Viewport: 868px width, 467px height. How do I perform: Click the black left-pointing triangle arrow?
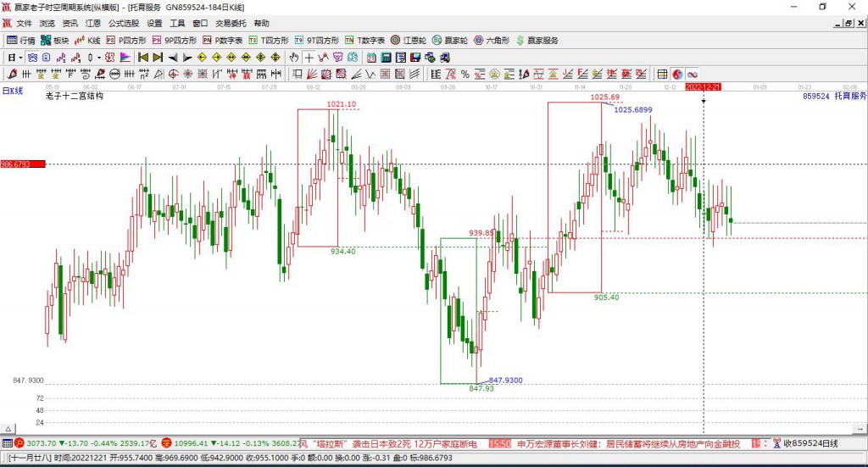pyautogui.click(x=173, y=57)
